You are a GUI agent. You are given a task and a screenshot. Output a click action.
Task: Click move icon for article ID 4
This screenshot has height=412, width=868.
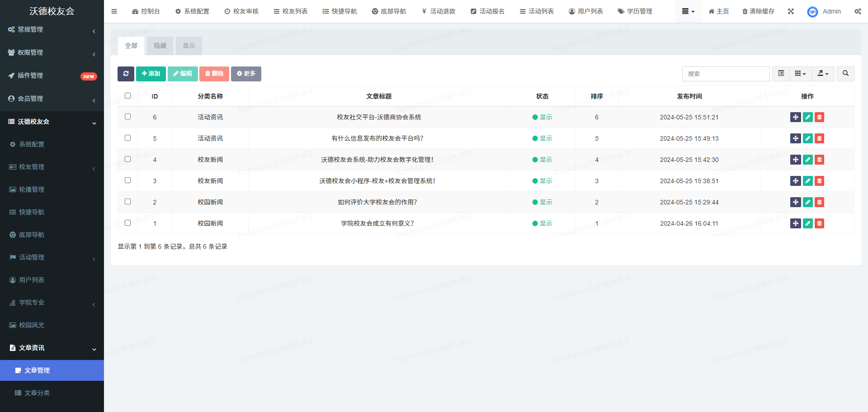coord(796,160)
